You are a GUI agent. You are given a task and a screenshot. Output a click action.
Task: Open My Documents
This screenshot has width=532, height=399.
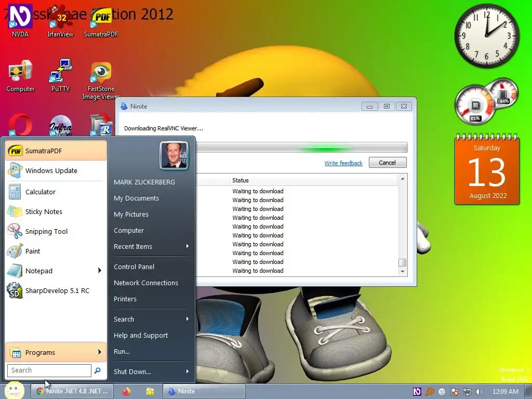tap(137, 198)
